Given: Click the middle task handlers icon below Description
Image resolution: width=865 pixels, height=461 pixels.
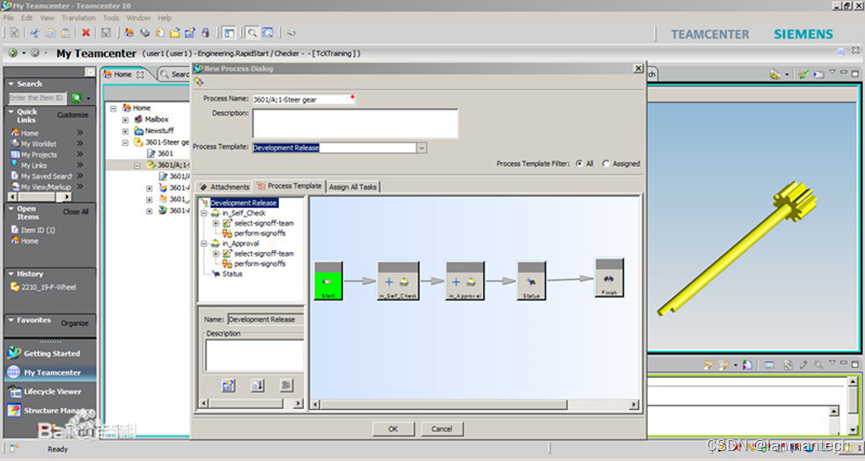Looking at the screenshot, I should point(258,385).
